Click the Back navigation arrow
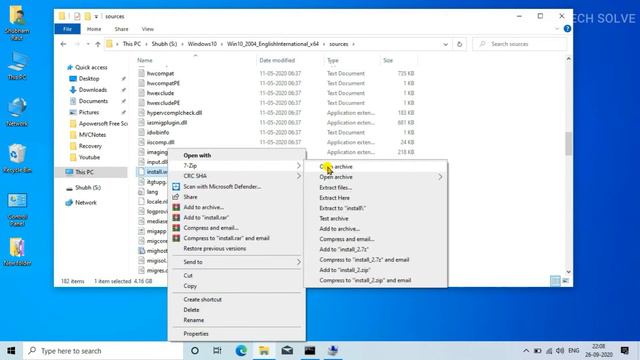This screenshot has width=640, height=360. point(63,44)
